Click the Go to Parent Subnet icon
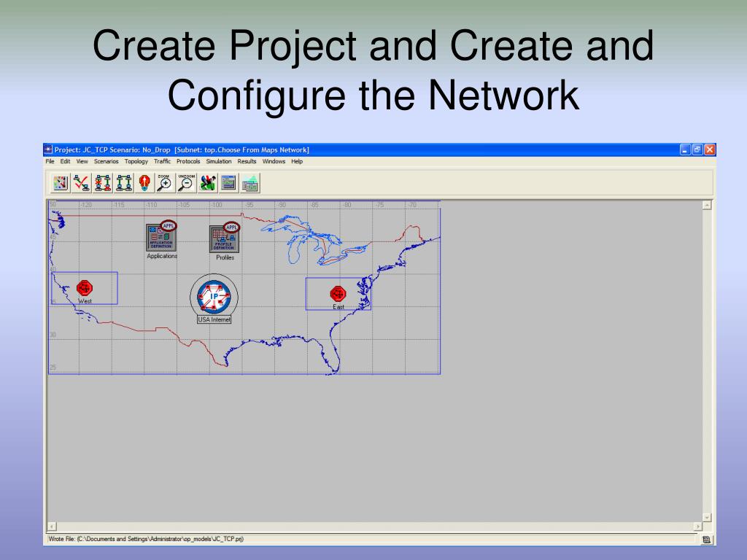This screenshot has height=560, width=747. [144, 183]
